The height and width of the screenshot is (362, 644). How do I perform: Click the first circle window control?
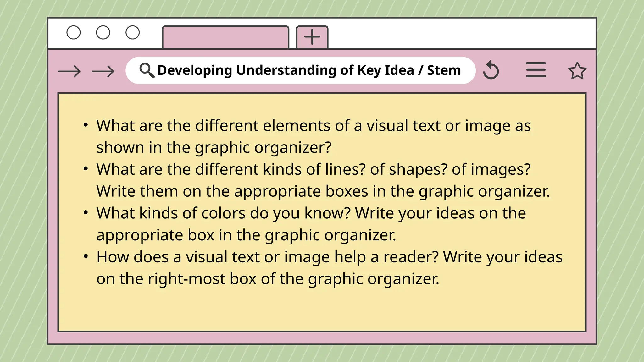point(74,32)
